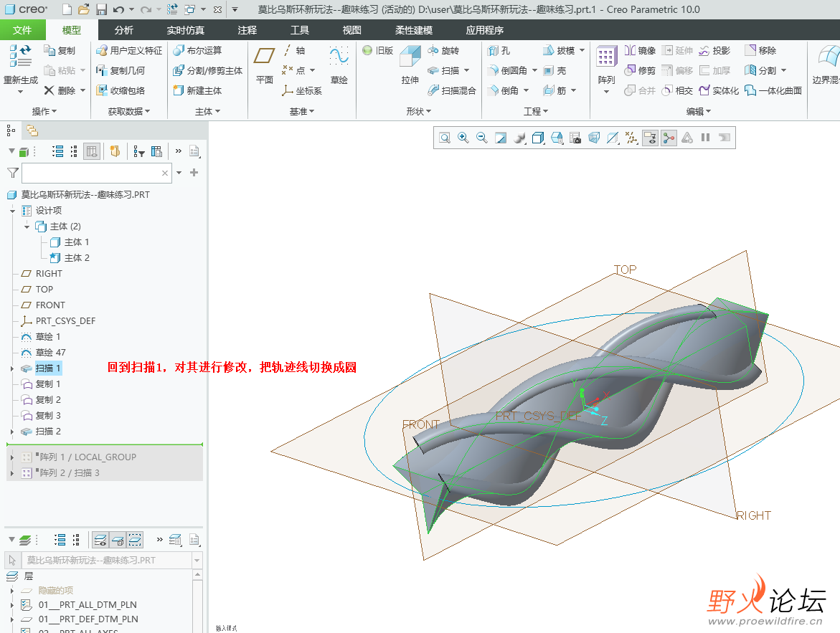Viewport: 840px width, 633px height.
Task: Open the Engineering (工程) group dropdown
Action: [536, 111]
